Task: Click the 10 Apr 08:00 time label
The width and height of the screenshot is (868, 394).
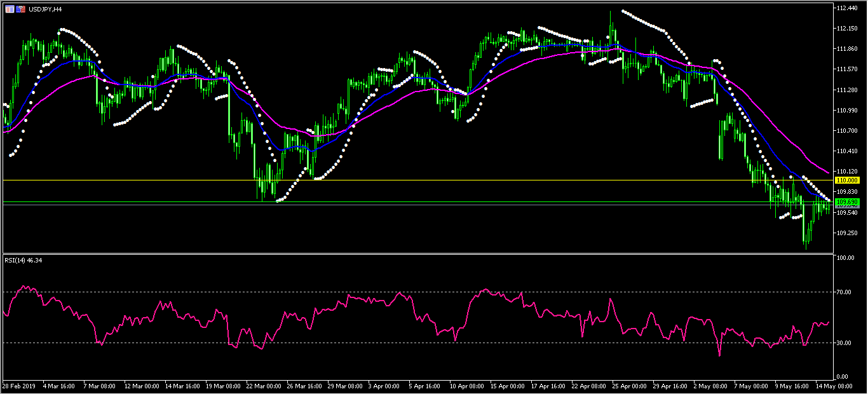Action: pyautogui.click(x=466, y=386)
